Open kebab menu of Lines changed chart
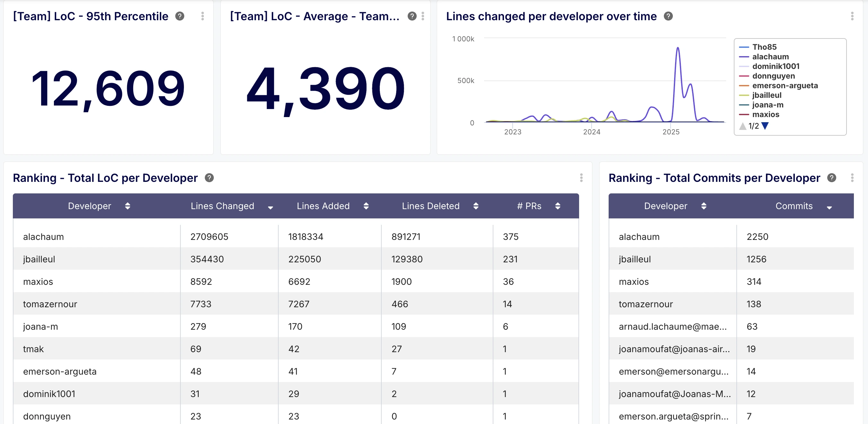Viewport: 868px width, 424px height. click(852, 16)
